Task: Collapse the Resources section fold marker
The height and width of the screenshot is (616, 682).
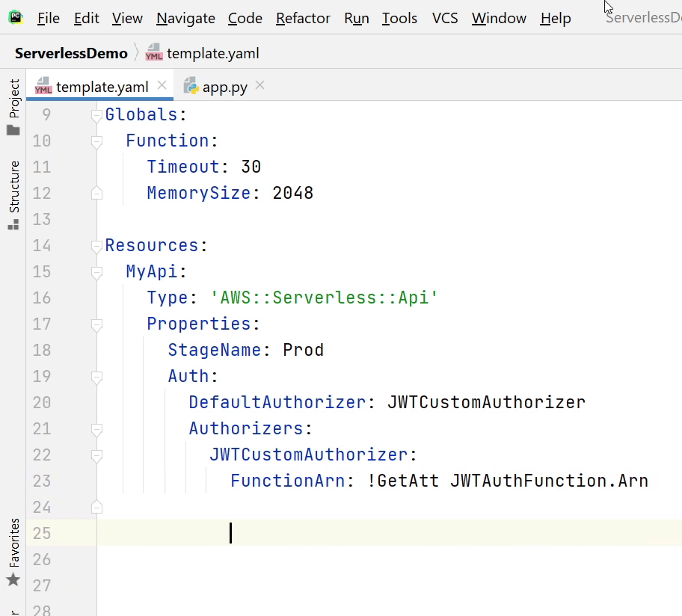Action: [96, 246]
